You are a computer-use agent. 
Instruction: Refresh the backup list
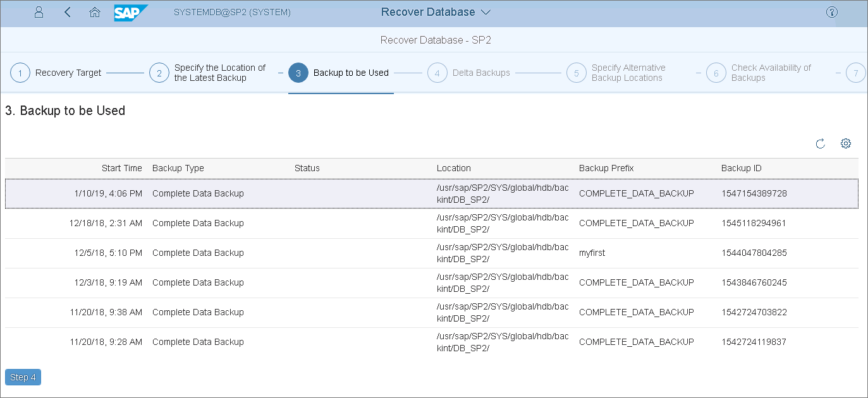(820, 144)
